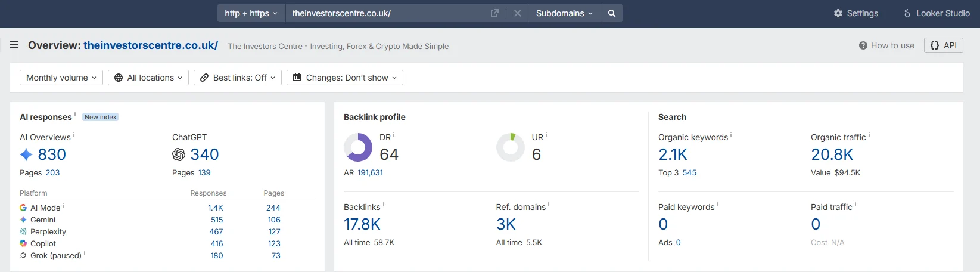Click Organic traffic value 20.8K
The width and height of the screenshot is (980, 272).
(832, 154)
